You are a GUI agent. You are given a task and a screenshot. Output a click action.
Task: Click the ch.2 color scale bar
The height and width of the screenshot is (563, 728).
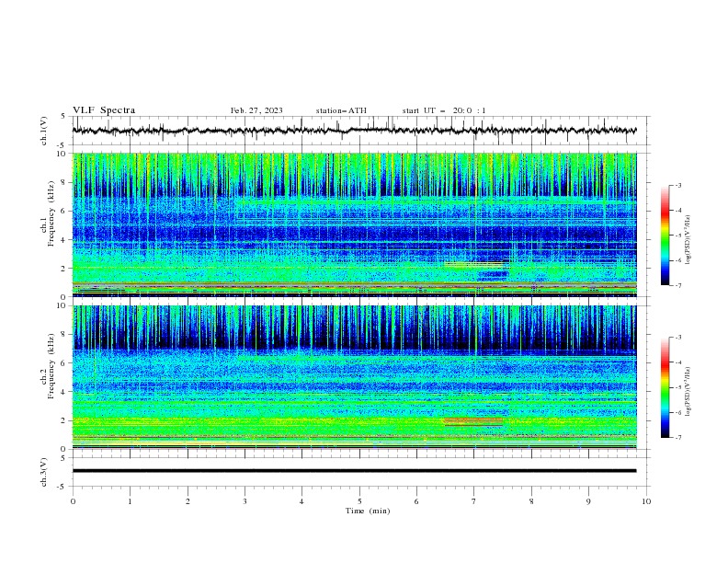665,387
